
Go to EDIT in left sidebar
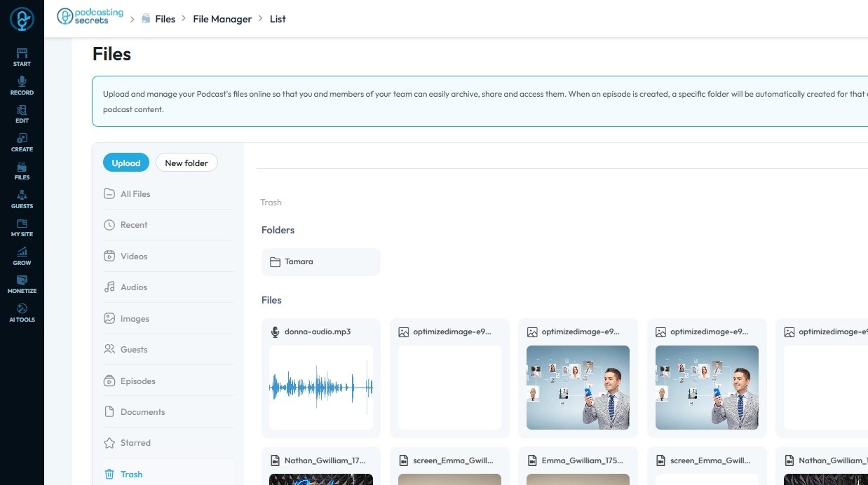tap(22, 114)
